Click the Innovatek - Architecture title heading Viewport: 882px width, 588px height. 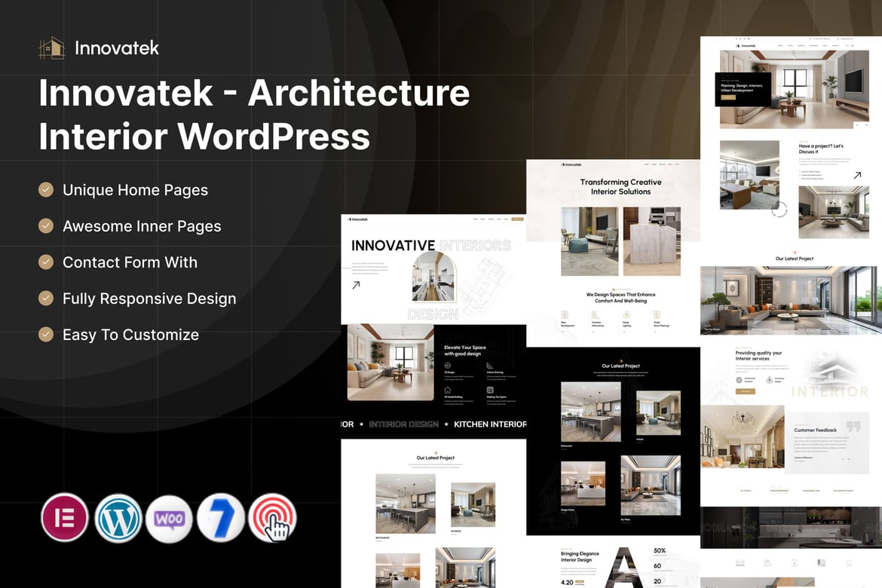(254, 115)
